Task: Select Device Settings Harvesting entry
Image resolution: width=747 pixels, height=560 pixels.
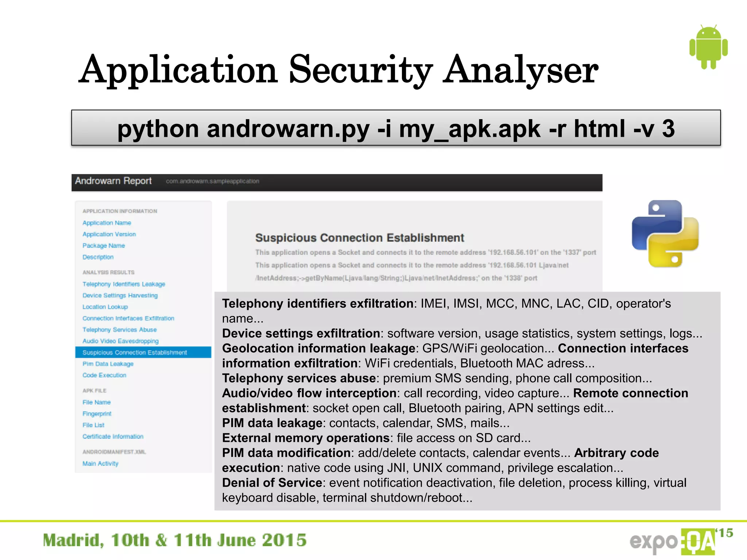Action: [x=120, y=295]
